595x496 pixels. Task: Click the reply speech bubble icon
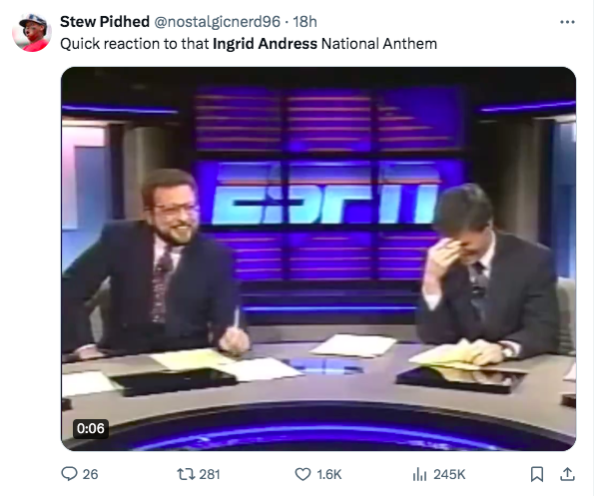(x=69, y=474)
